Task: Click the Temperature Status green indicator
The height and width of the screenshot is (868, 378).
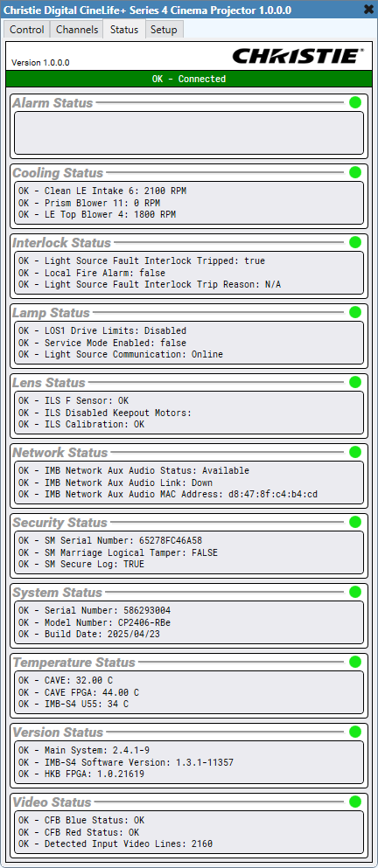Action: (x=355, y=662)
